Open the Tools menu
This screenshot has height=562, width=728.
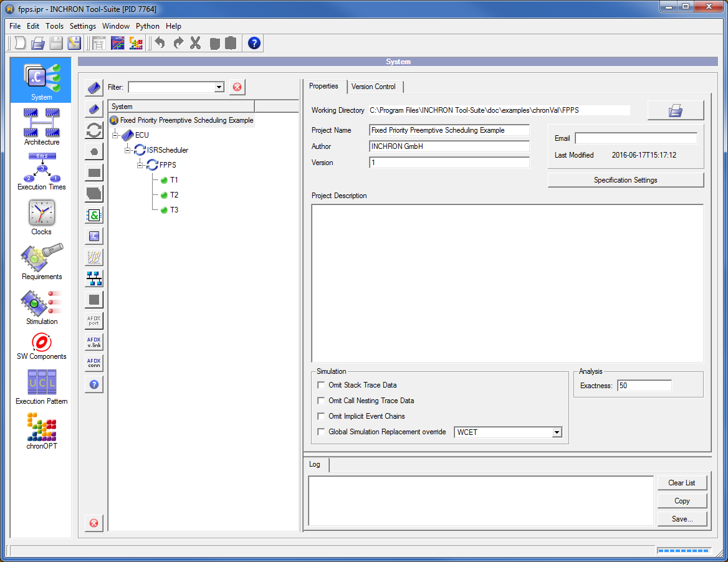pyautogui.click(x=54, y=26)
